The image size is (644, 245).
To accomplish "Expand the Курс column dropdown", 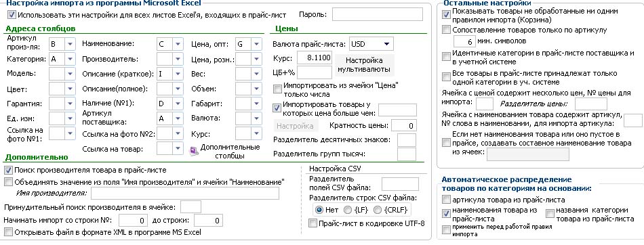I will pos(256,133).
